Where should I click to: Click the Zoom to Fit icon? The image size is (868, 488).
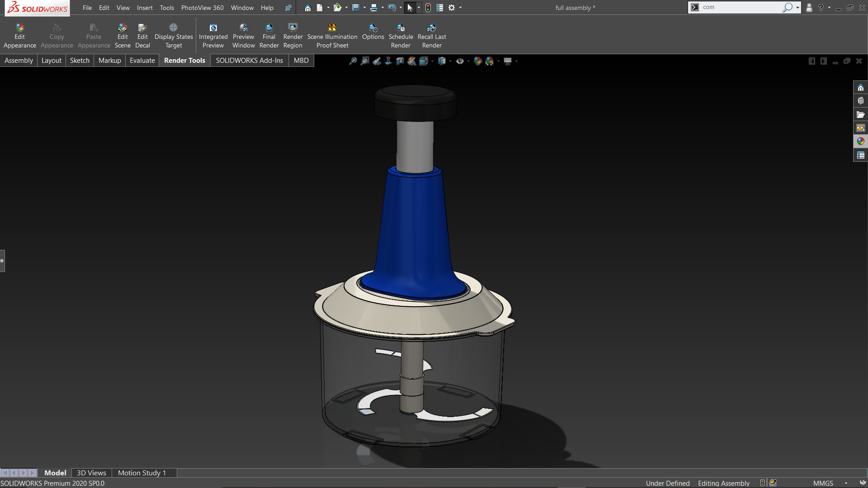[353, 61]
